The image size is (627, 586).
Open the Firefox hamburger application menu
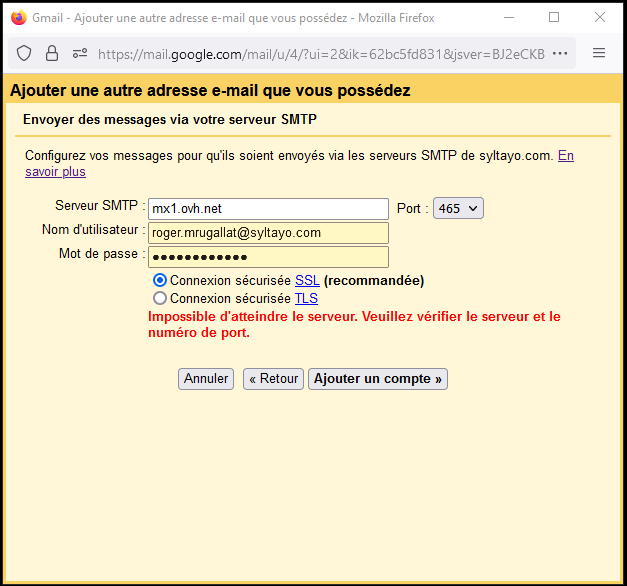click(x=599, y=53)
